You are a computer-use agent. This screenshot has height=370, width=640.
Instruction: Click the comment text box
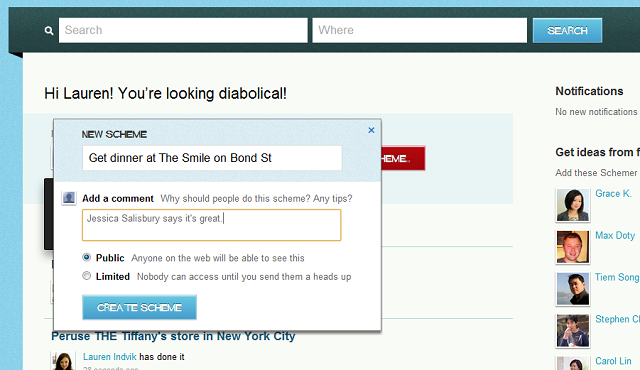point(211,225)
